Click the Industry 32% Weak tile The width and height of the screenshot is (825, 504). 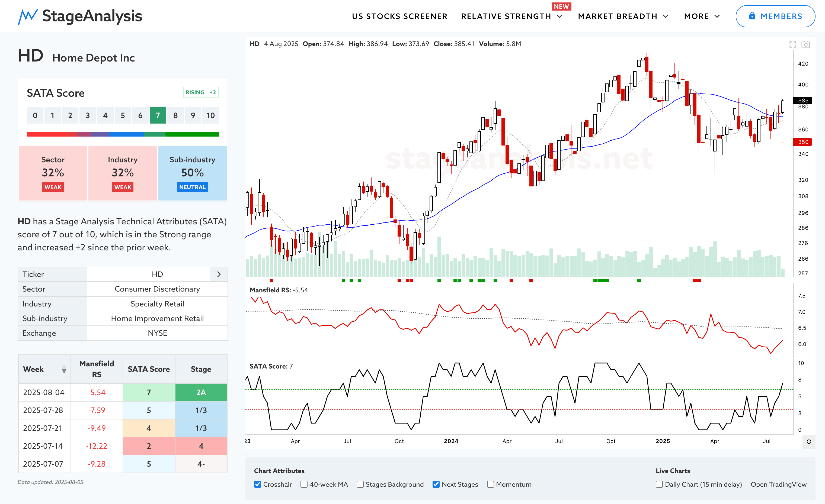[x=123, y=173]
